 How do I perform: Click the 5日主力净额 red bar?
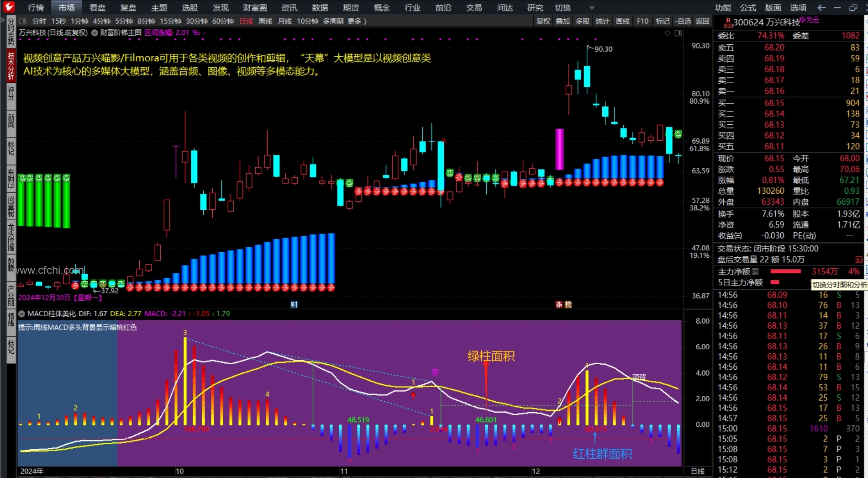coord(775,282)
